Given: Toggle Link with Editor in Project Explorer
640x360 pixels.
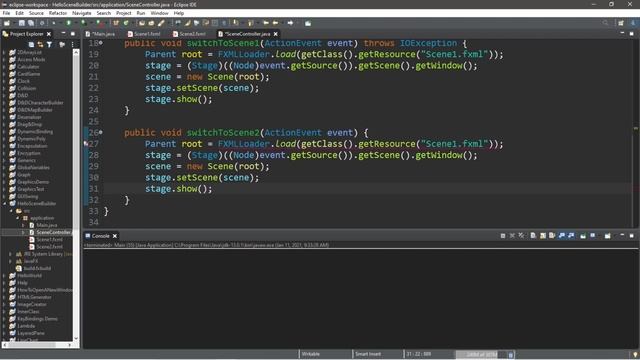Looking at the screenshot, I should (40, 44).
